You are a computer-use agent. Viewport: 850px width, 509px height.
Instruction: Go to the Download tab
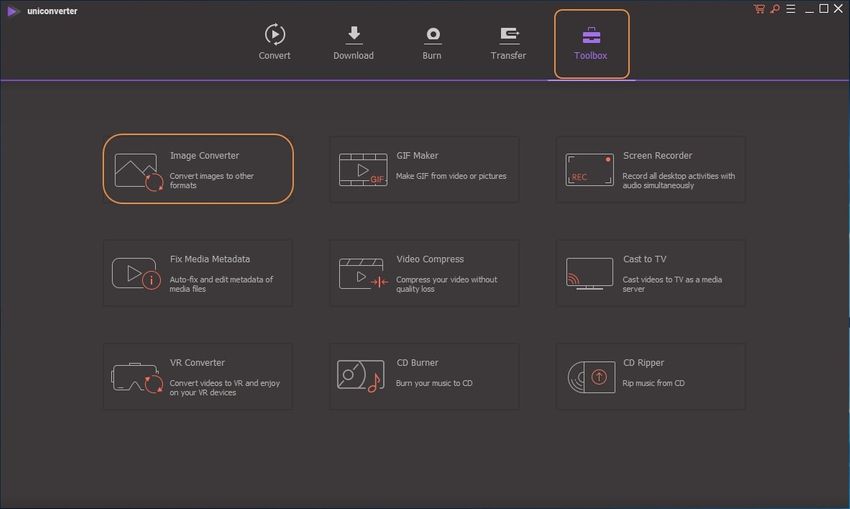click(353, 43)
